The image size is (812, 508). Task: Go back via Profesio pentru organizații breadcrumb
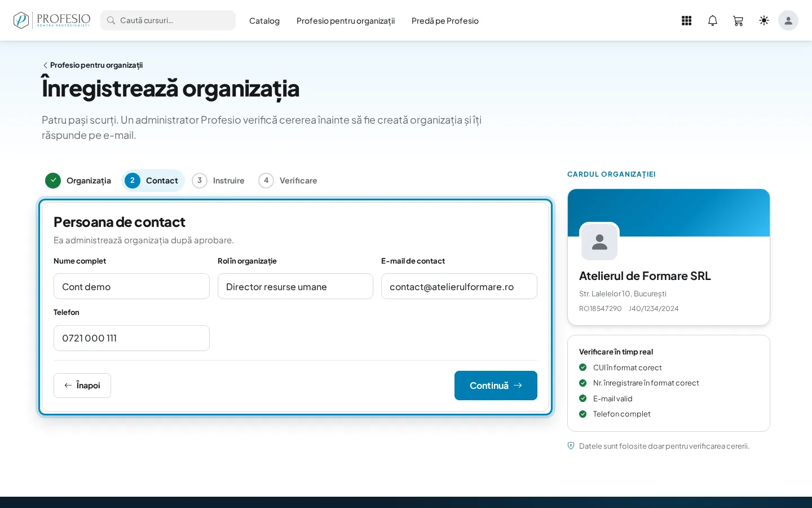93,65
